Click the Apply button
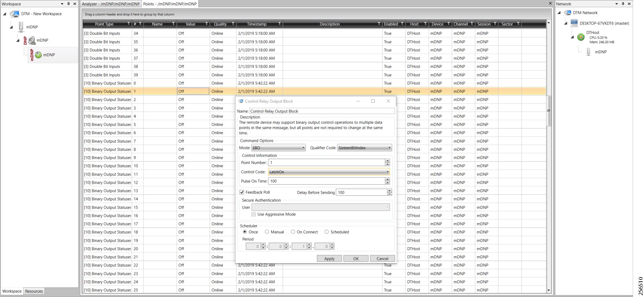The height and width of the screenshot is (297, 644). point(329,259)
